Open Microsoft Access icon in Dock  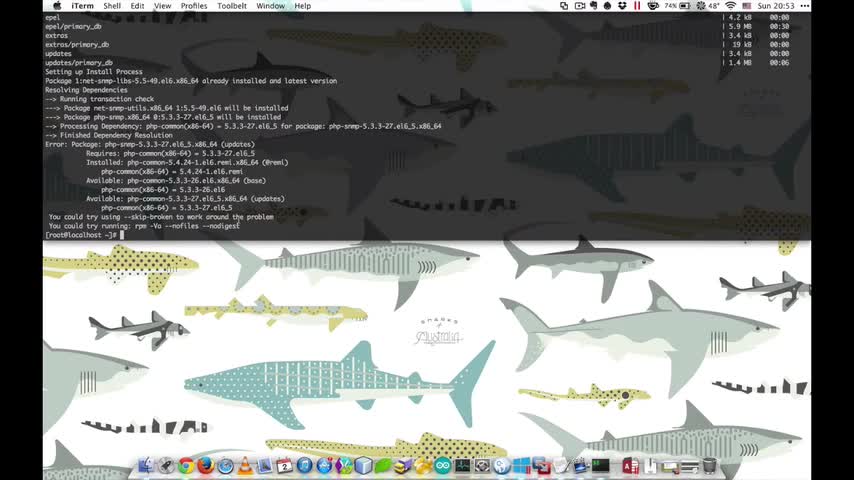630,466
